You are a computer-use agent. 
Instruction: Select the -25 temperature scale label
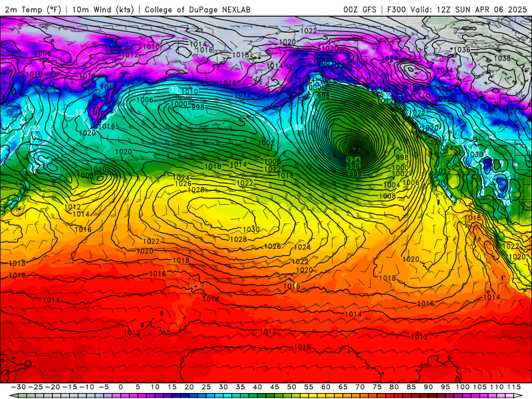(36, 387)
